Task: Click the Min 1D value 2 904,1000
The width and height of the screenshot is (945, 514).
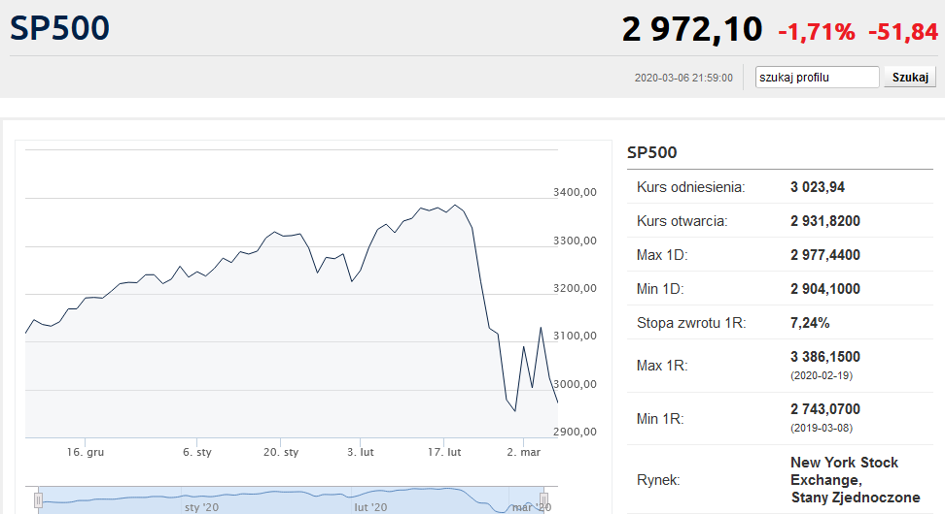Action: tap(825, 289)
